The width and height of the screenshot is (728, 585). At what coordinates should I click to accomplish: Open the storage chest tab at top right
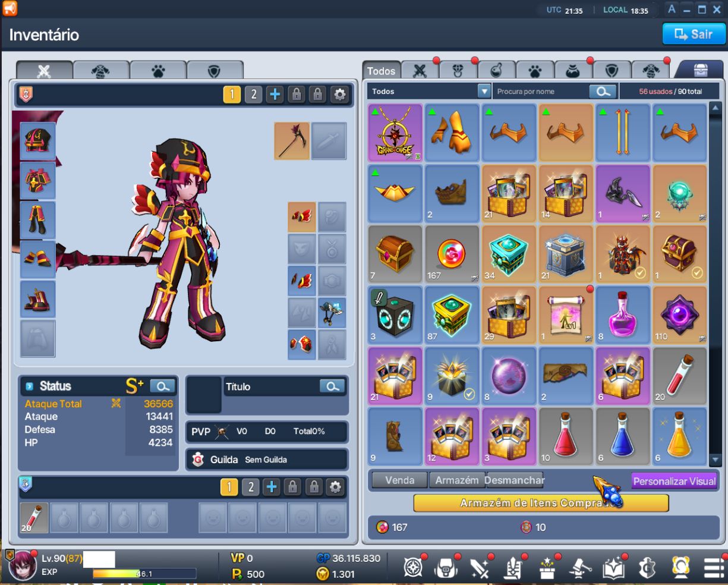click(x=701, y=70)
